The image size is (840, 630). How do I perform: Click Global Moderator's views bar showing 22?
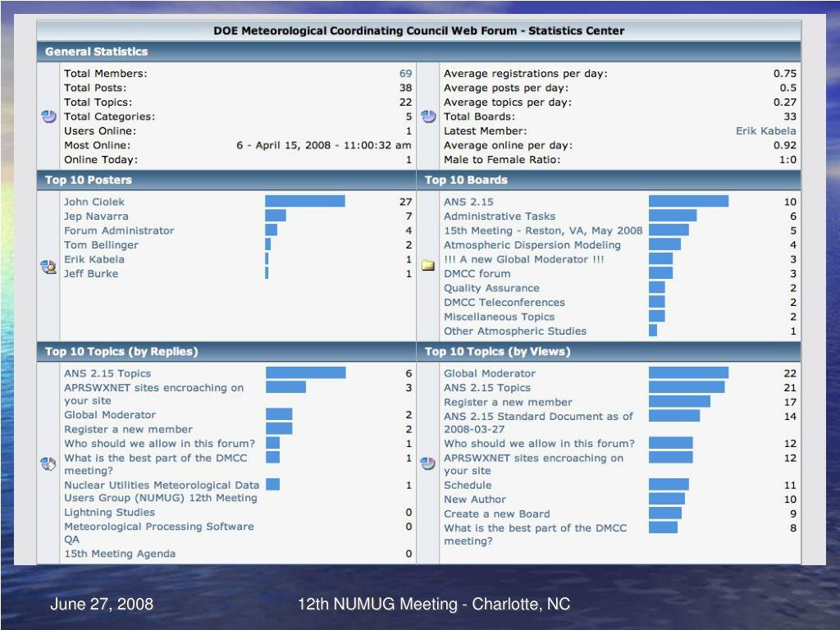(688, 373)
